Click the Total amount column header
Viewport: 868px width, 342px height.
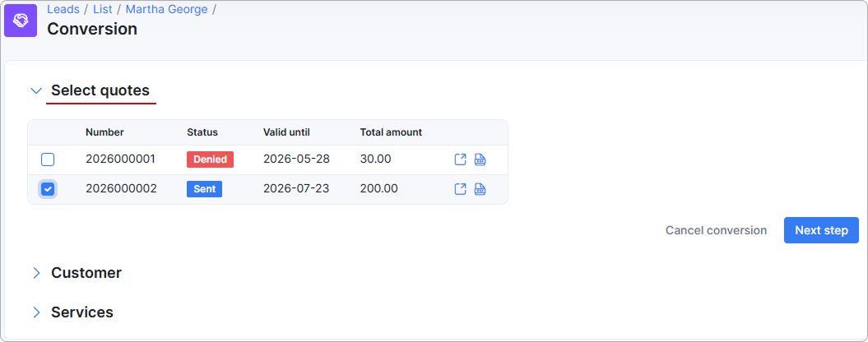[x=391, y=132]
